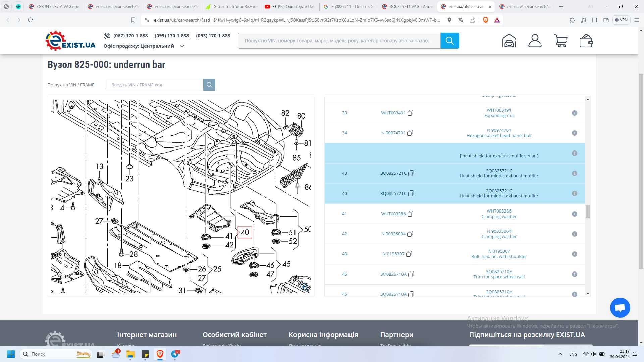
Task: Open File Explorer from taskbar
Action: pos(130,354)
